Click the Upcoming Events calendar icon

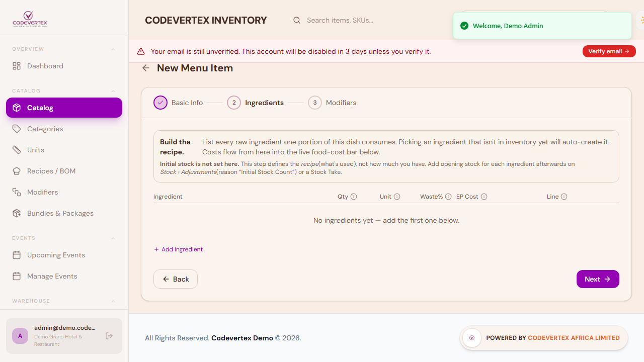(x=17, y=255)
